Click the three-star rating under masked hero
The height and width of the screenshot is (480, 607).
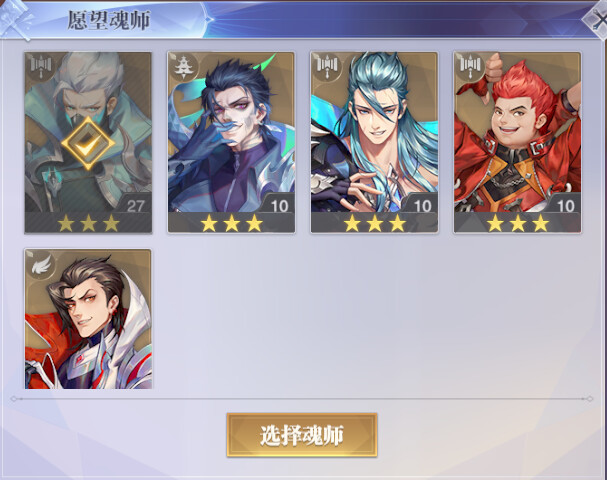[88, 223]
